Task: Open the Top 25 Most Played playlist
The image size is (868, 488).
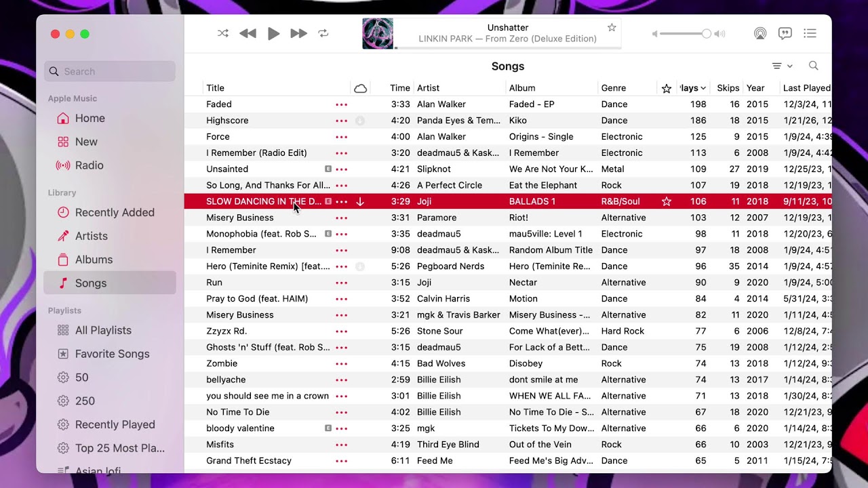Action: click(110, 448)
